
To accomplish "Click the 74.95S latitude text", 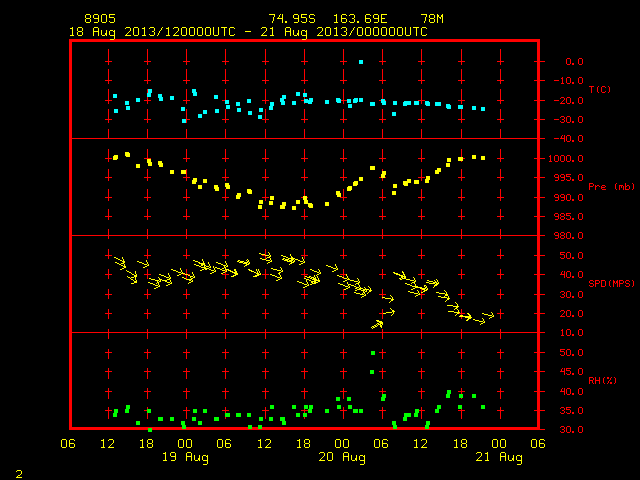I will [292, 19].
